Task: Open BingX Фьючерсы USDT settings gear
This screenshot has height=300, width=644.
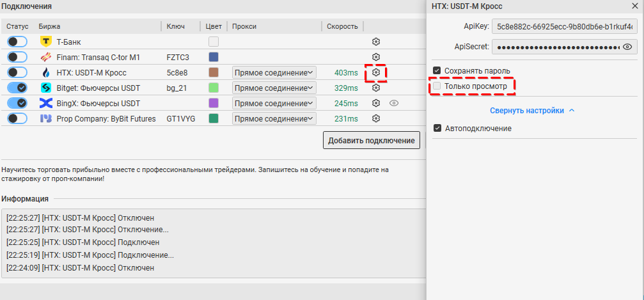Action: click(376, 103)
